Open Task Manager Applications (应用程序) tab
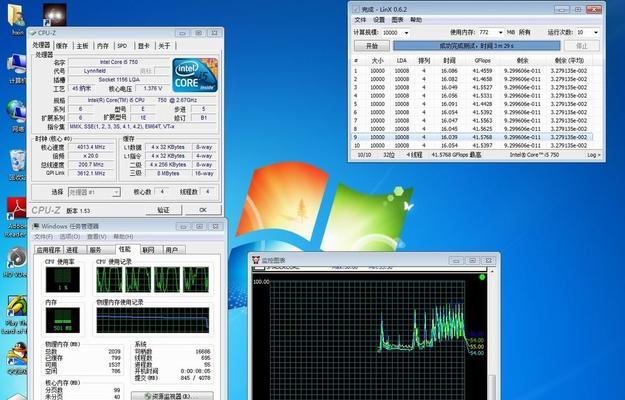This screenshot has width=625, height=400. tap(49, 250)
